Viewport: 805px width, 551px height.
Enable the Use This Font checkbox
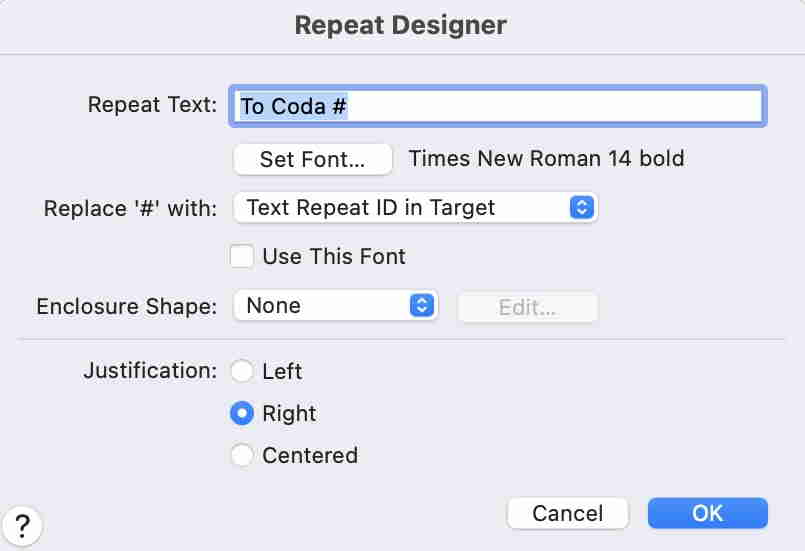(x=241, y=257)
